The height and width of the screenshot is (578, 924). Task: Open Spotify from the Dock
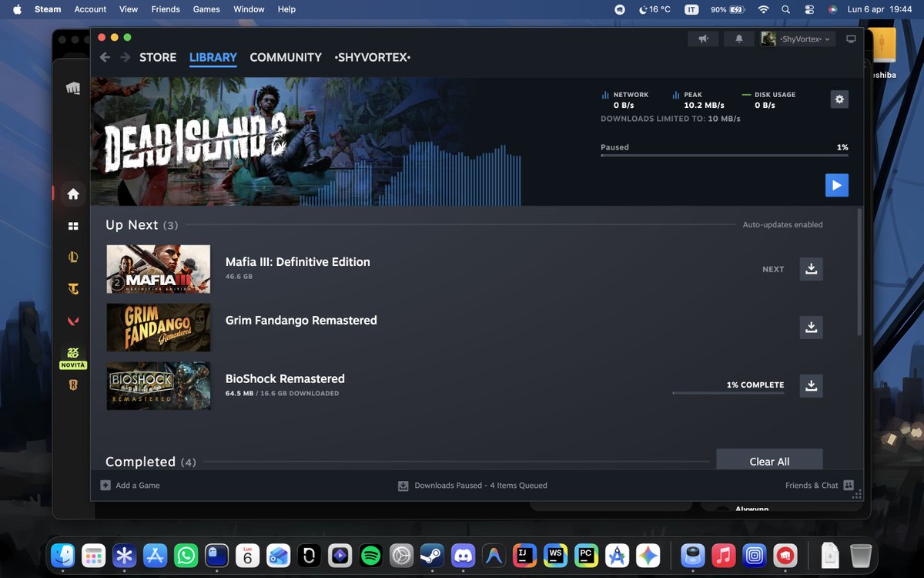[370, 555]
